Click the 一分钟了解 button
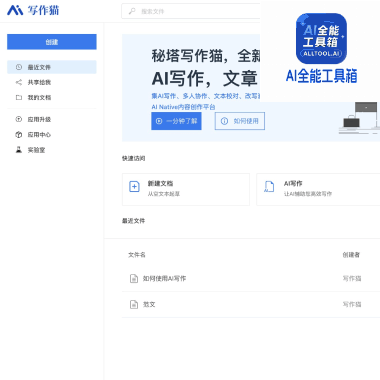This screenshot has height=380, width=380. [176, 121]
